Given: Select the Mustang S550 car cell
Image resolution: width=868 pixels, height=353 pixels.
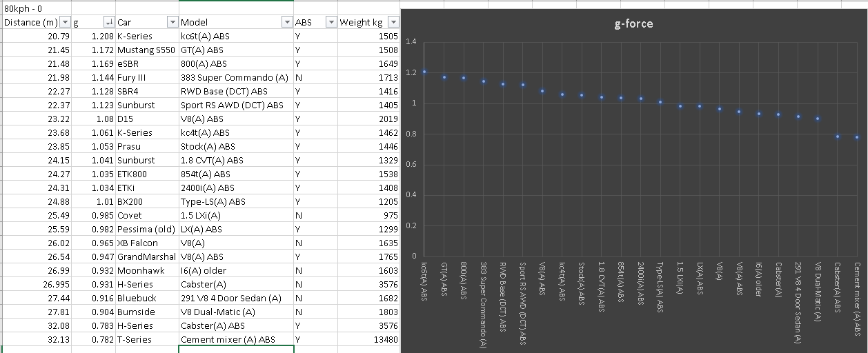Looking at the screenshot, I should (x=147, y=50).
